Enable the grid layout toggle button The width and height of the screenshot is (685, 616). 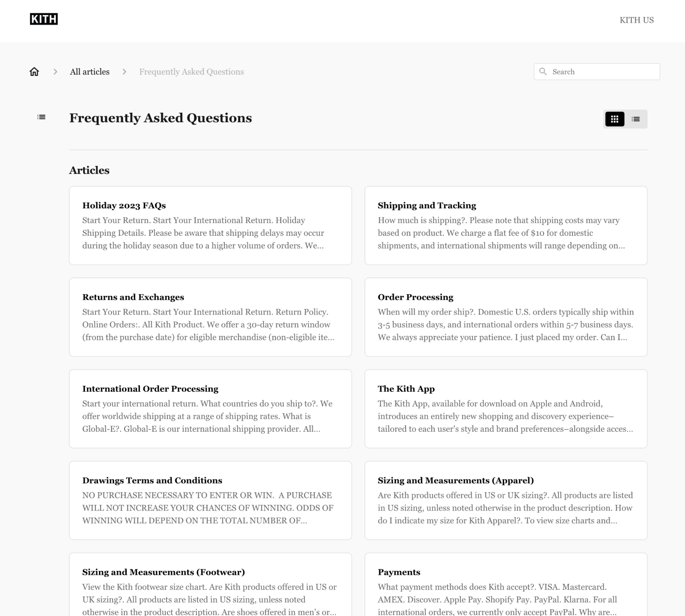coord(614,119)
